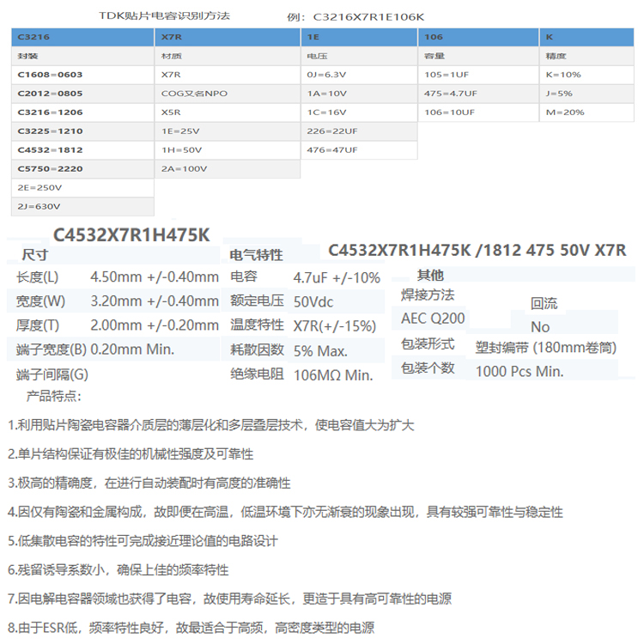Click feature line 2 about 单片结构

131,454
